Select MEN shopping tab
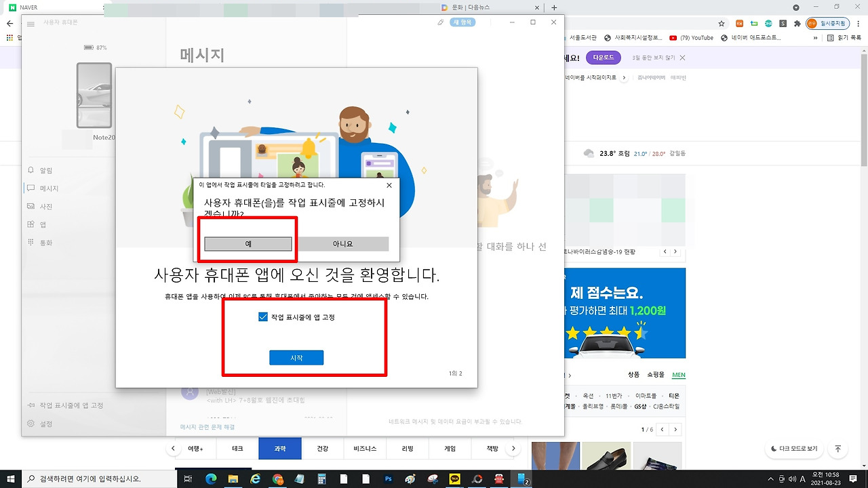868x488 pixels. tap(679, 375)
